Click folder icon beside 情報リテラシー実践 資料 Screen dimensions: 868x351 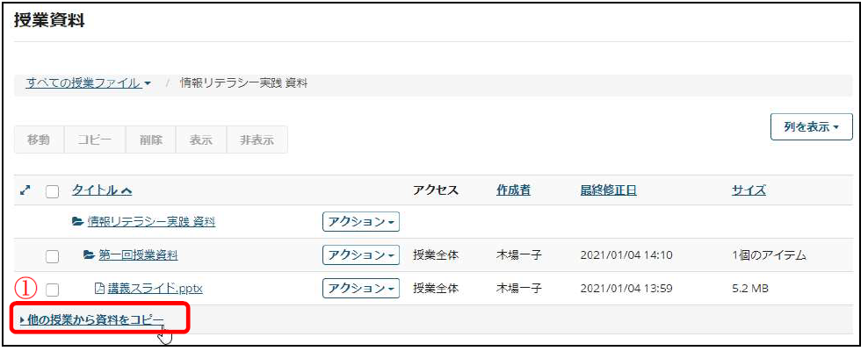77,222
